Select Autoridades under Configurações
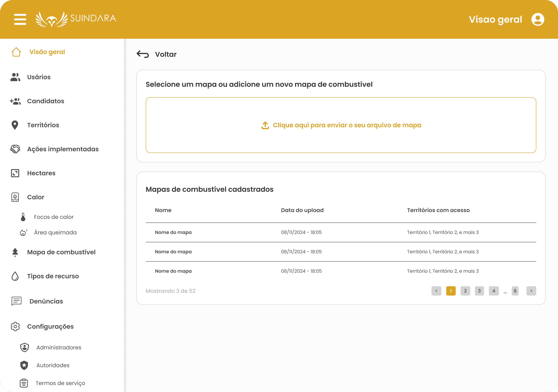Screen dimensions: 558x392 (x=53, y=365)
